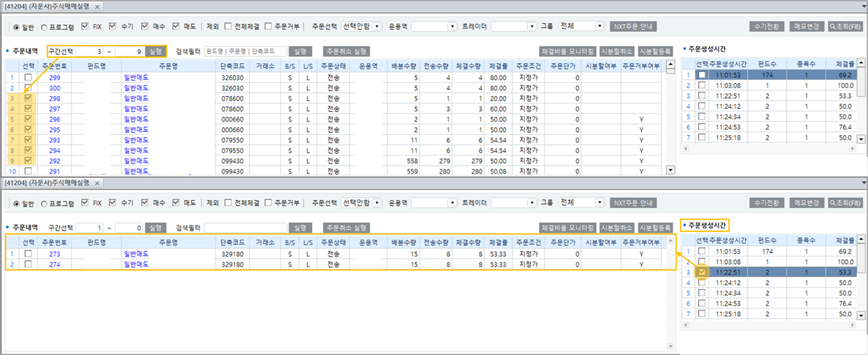Click 조회(F8) search button in bottom window
This screenshot has width=868, height=355.
846,203
